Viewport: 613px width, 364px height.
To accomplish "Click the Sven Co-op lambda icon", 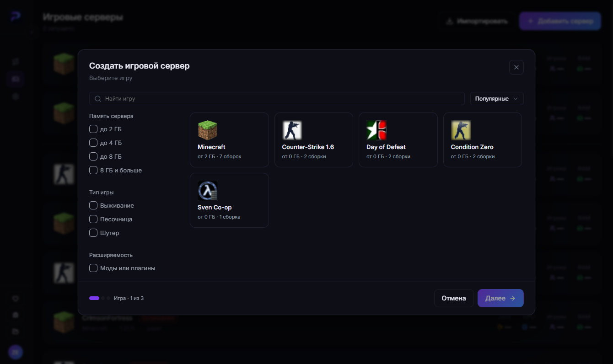I will (x=207, y=191).
